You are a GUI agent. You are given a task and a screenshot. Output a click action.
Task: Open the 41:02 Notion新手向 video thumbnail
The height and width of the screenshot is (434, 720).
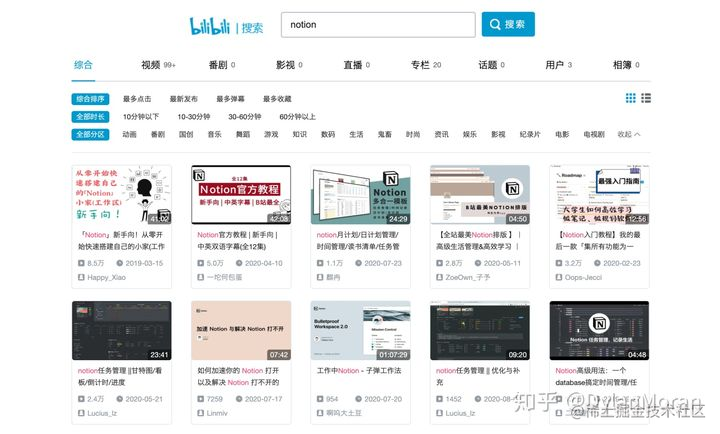[x=122, y=195]
